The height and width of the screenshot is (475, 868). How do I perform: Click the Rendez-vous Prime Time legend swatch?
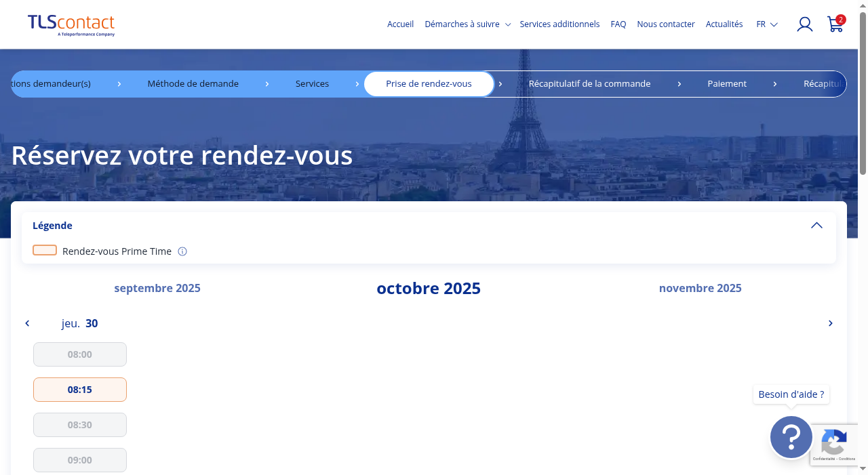click(45, 250)
